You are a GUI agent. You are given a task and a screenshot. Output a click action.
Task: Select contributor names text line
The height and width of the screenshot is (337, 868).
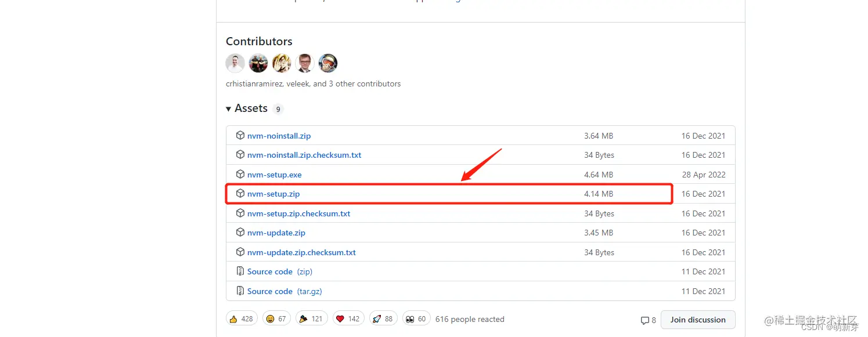(x=314, y=84)
